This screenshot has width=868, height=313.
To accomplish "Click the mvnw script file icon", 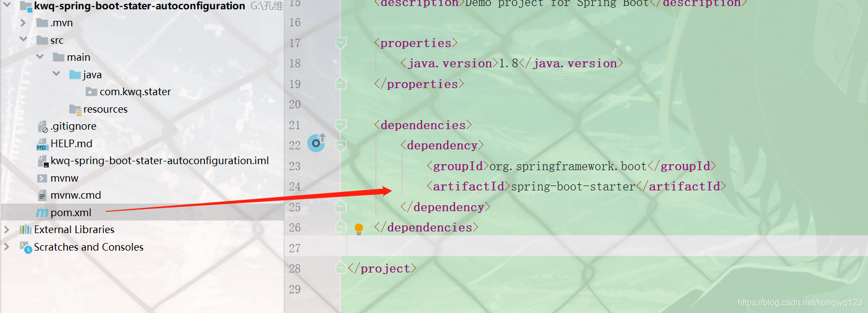I will (42, 178).
